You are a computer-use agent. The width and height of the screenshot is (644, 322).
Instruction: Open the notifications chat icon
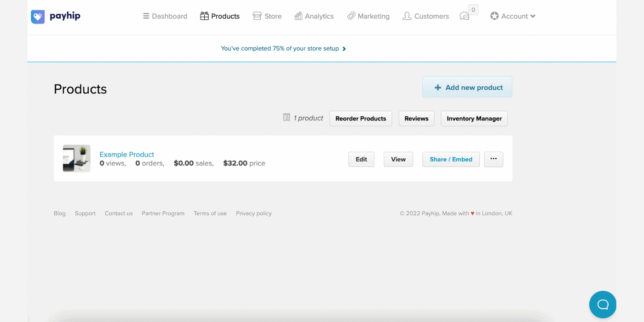coord(465,17)
